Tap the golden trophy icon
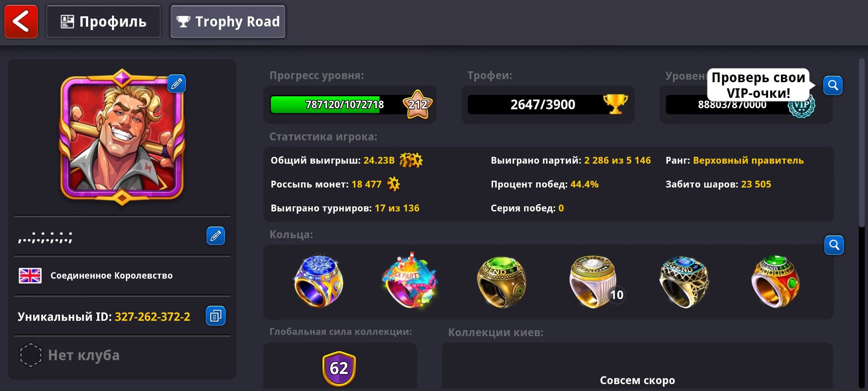Screen dimensions: 868x391 pyautogui.click(x=615, y=104)
